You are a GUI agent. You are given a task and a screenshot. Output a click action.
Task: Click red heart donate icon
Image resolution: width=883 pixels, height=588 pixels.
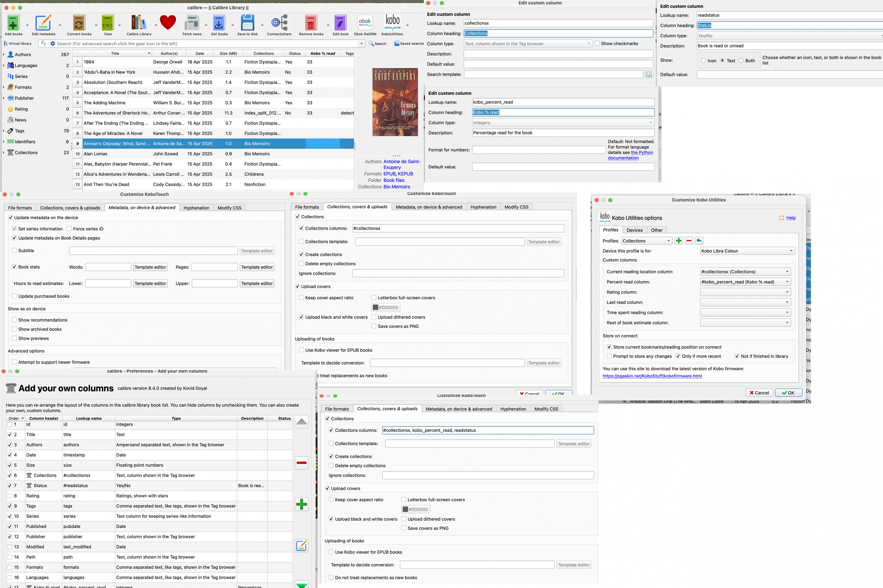coord(168,23)
